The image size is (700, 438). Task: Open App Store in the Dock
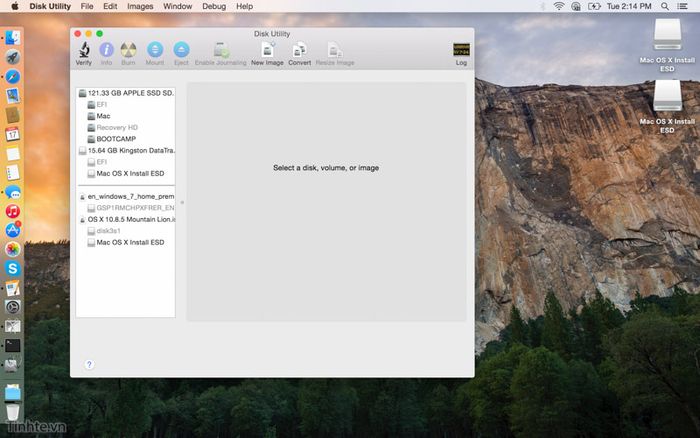tap(12, 229)
